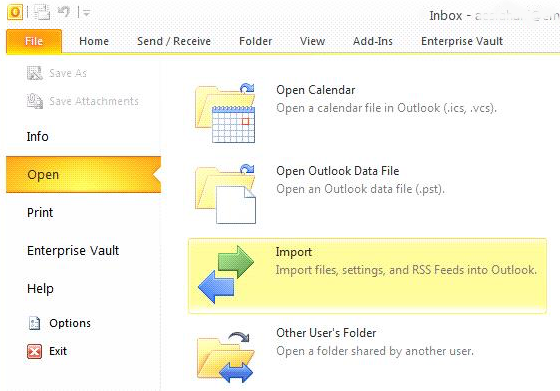The width and height of the screenshot is (560, 391).
Task: Open the Help section
Action: point(40,289)
